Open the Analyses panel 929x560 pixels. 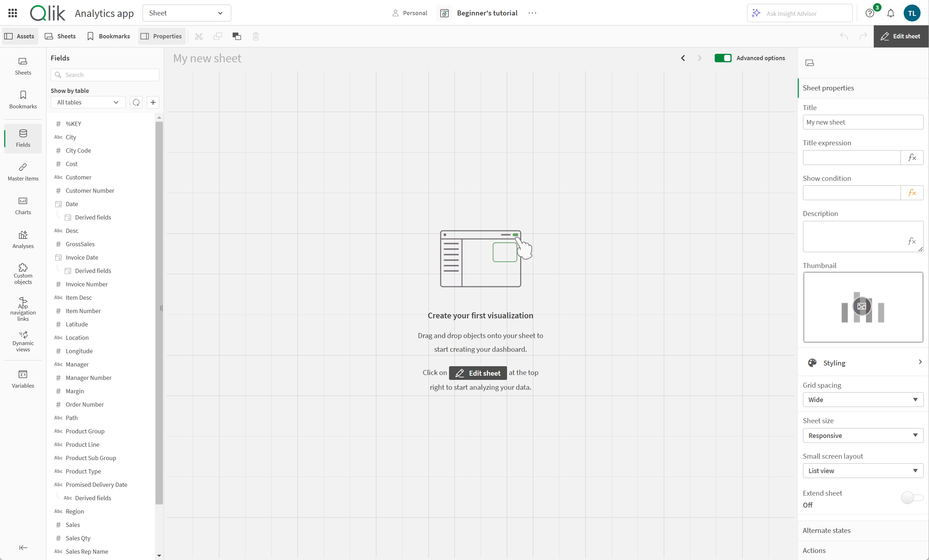coord(23,239)
